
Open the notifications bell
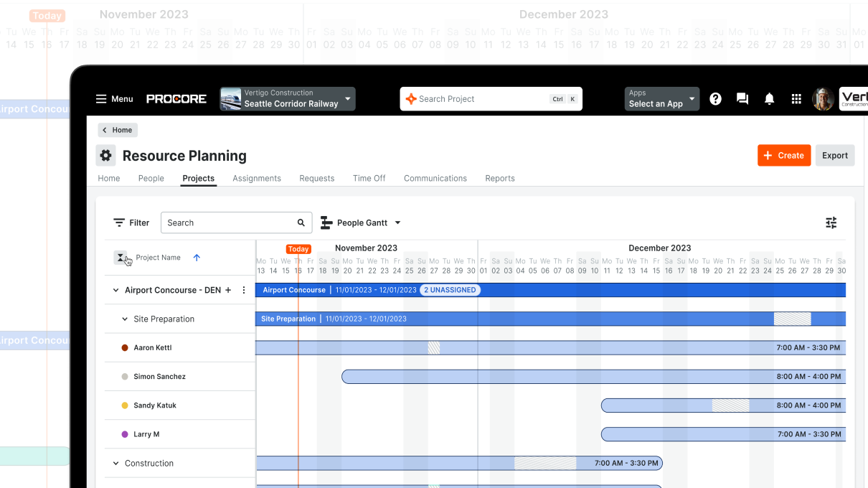[x=769, y=98]
